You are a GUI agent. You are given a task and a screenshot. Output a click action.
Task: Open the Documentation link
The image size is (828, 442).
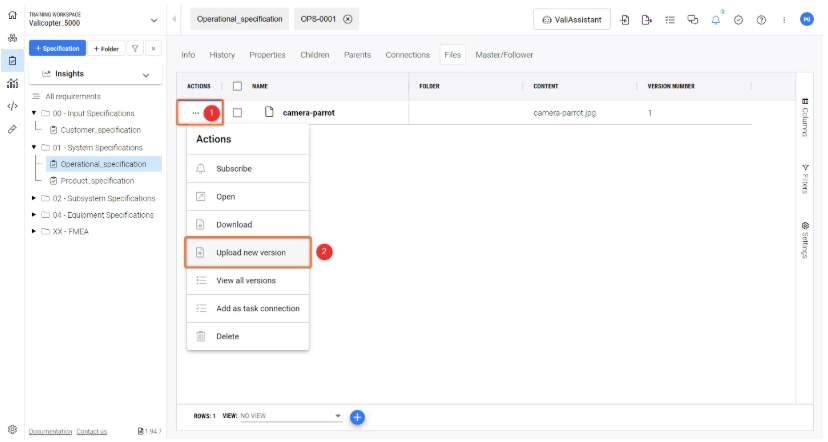tap(50, 432)
